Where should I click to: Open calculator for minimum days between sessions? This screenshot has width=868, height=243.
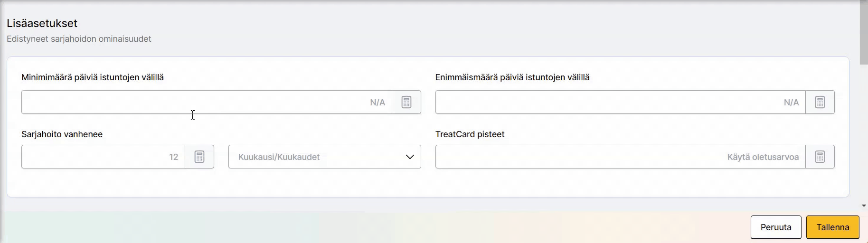point(406,102)
